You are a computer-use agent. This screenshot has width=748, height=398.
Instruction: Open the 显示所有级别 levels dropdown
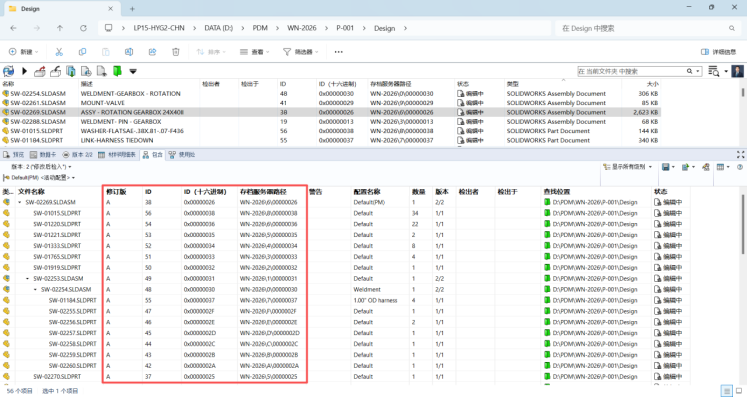[627, 167]
